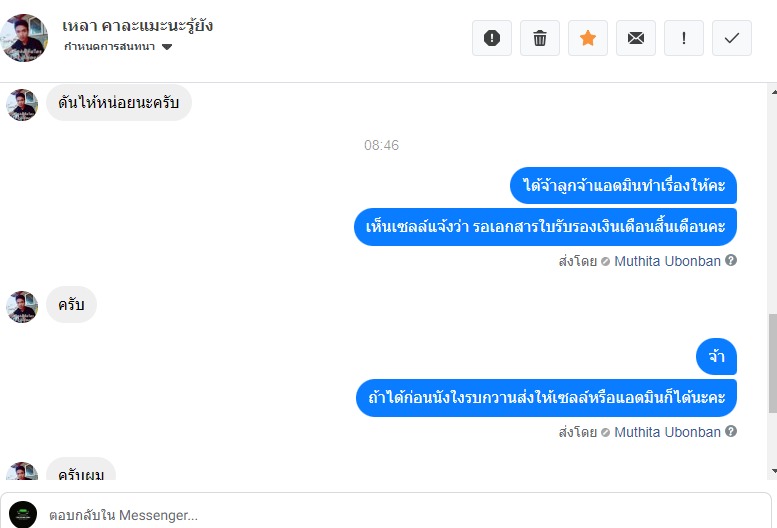Click the avatar next to ครับ message
Image resolution: width=777 pixels, height=528 pixels.
click(x=22, y=307)
